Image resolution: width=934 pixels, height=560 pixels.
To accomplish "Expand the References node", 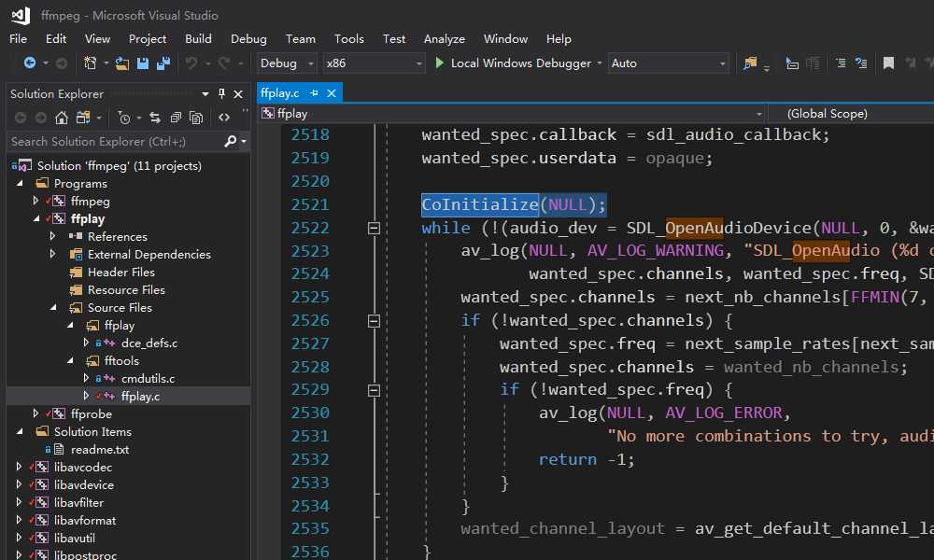I will point(52,236).
